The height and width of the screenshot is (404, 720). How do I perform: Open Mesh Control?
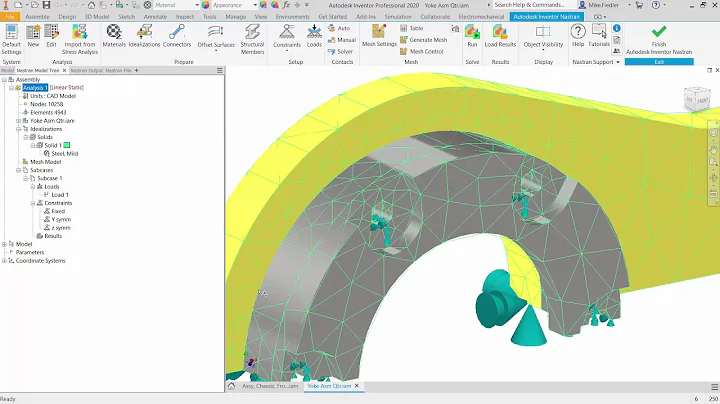point(422,51)
